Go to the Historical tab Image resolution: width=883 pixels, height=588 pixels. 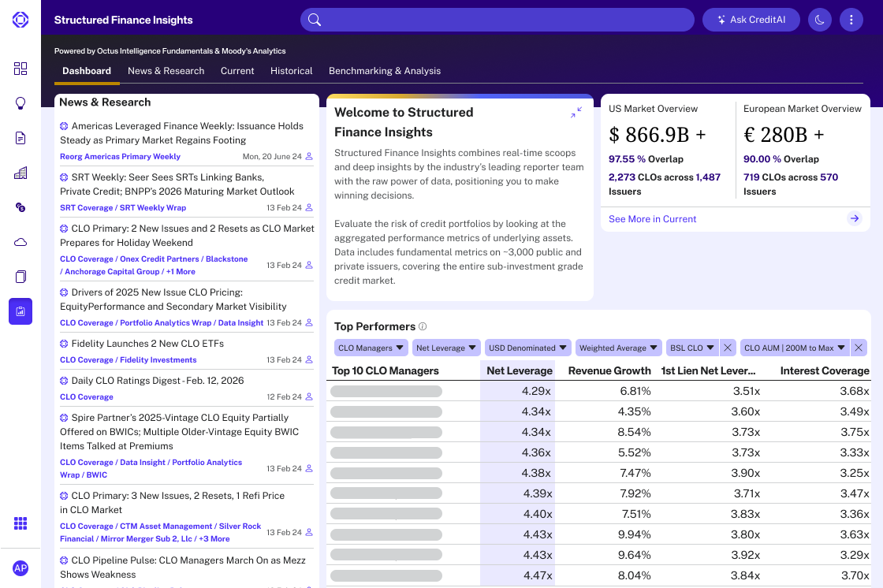coord(292,71)
